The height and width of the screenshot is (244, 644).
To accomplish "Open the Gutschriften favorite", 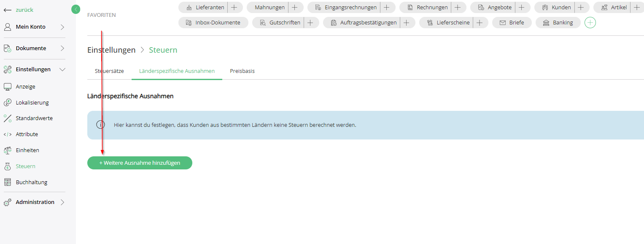I will coord(280,23).
